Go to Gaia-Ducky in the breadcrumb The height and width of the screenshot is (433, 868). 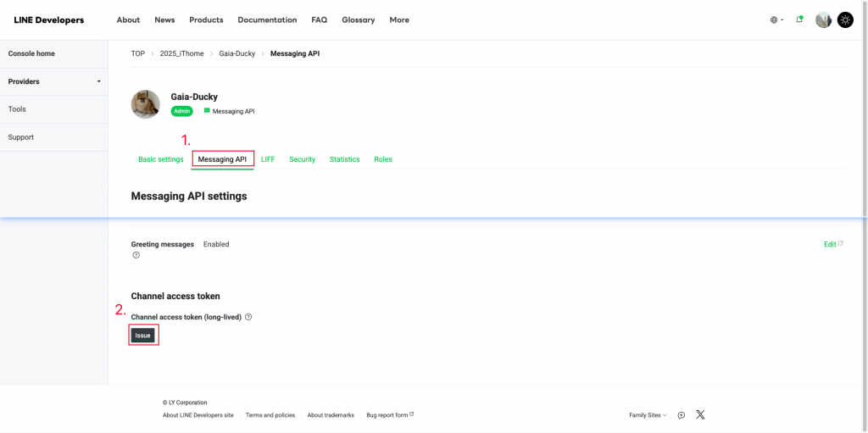coord(237,53)
